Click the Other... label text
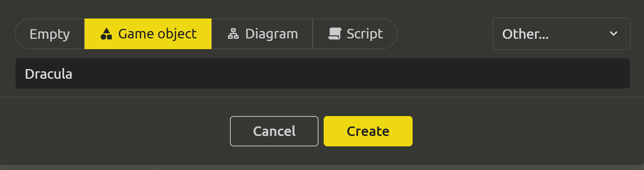644x170 pixels. coord(526,34)
